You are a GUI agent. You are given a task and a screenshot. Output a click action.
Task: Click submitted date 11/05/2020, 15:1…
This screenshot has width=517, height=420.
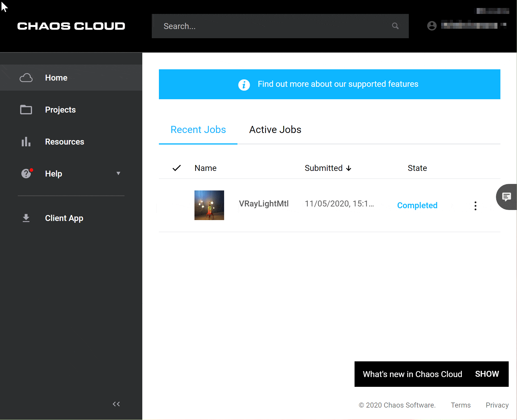pyautogui.click(x=339, y=204)
